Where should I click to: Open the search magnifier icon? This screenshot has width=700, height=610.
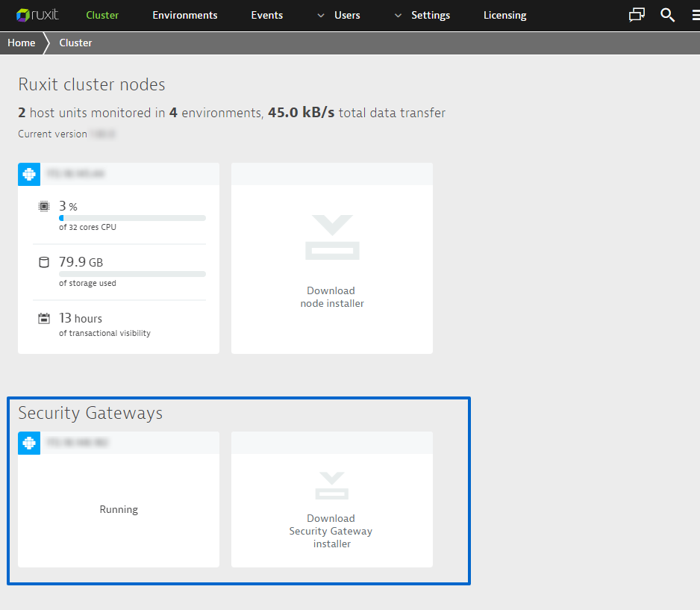[x=667, y=15]
